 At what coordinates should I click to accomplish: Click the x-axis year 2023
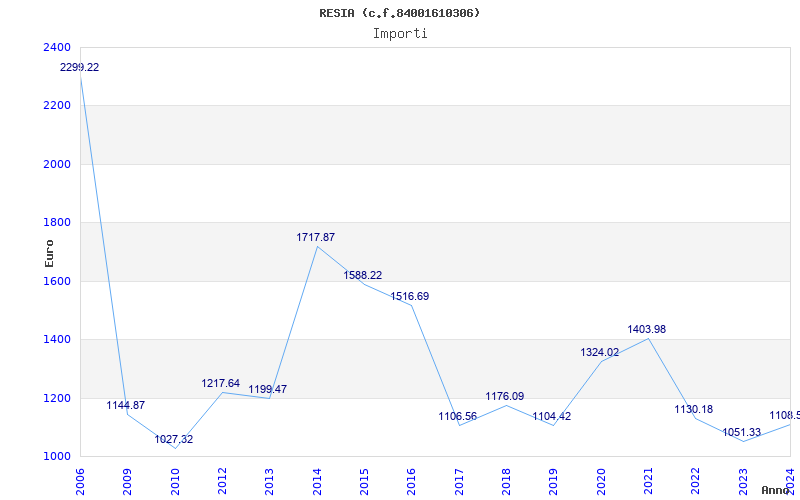[x=743, y=482]
